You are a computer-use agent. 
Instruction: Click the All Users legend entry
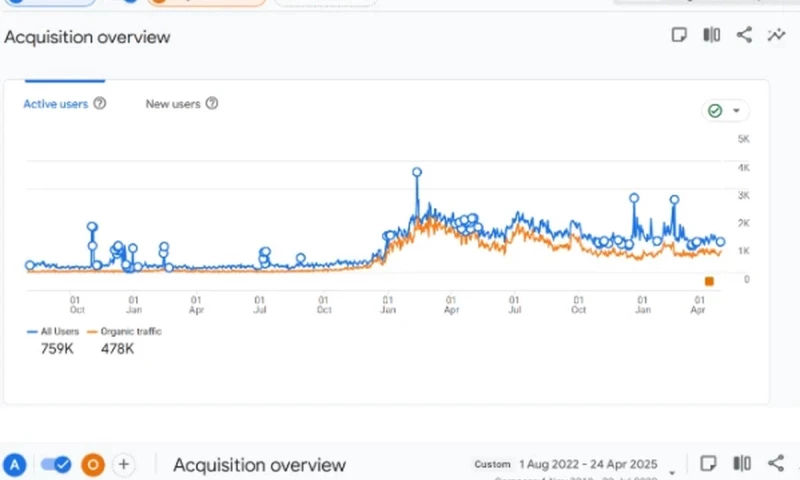coord(53,332)
